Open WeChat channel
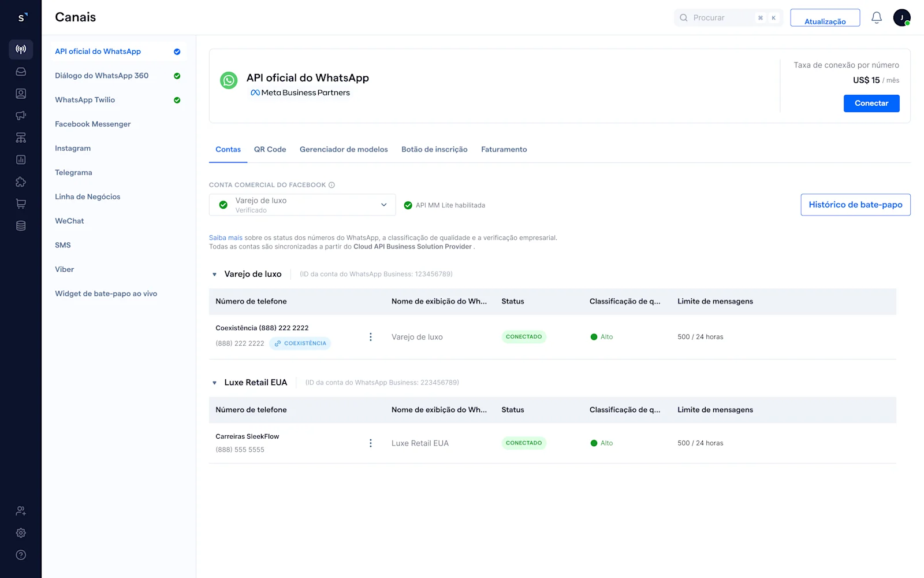The height and width of the screenshot is (578, 924). (118, 221)
